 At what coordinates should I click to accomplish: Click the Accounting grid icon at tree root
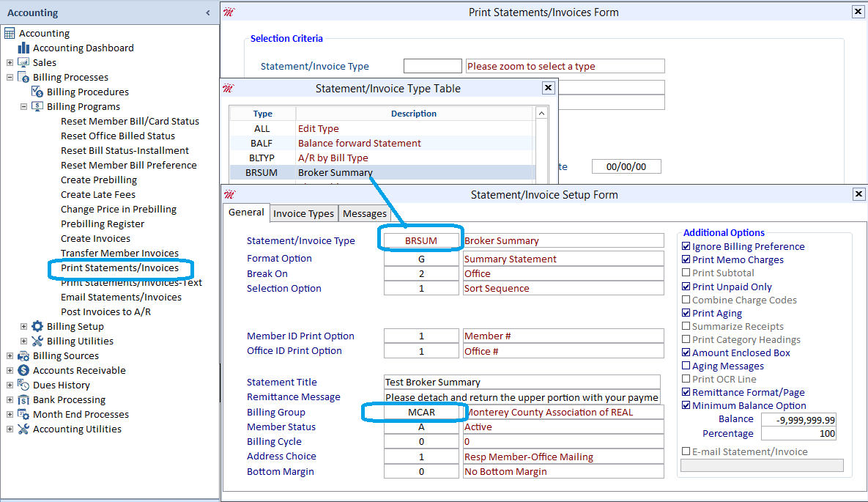tap(10, 33)
